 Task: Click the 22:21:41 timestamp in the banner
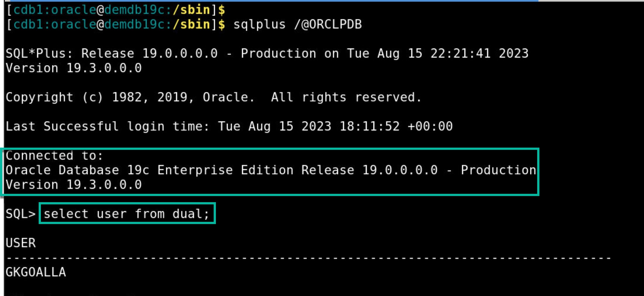[x=460, y=53]
